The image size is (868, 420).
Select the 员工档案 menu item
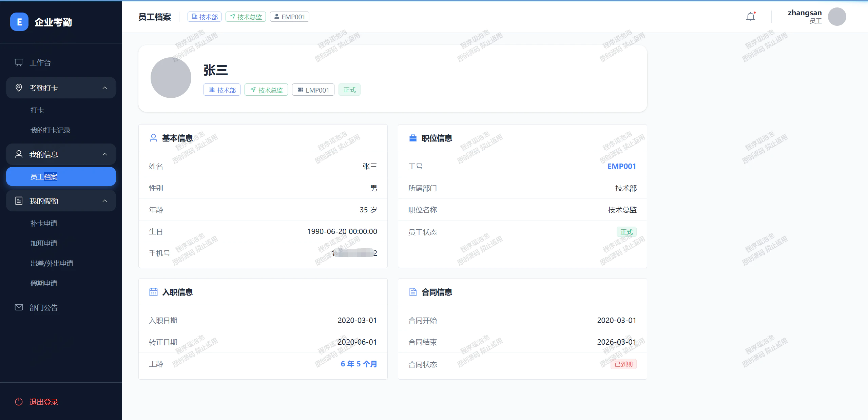61,176
